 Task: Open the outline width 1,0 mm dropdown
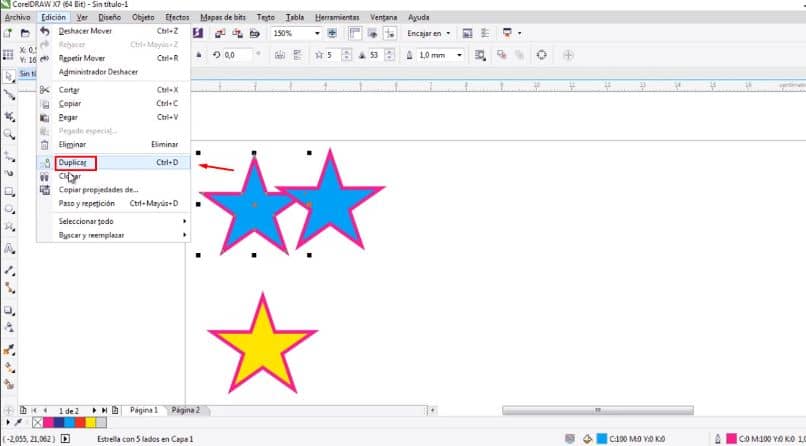[459, 55]
